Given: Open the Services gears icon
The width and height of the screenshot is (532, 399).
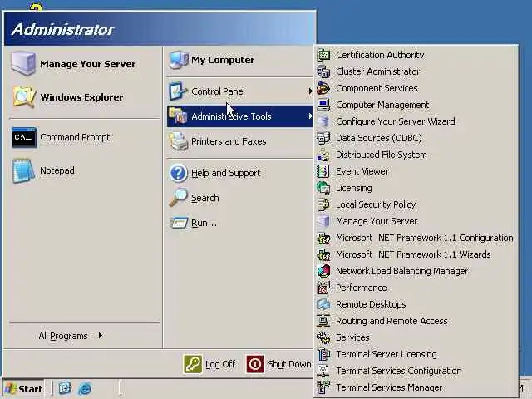Looking at the screenshot, I should coord(323,337).
